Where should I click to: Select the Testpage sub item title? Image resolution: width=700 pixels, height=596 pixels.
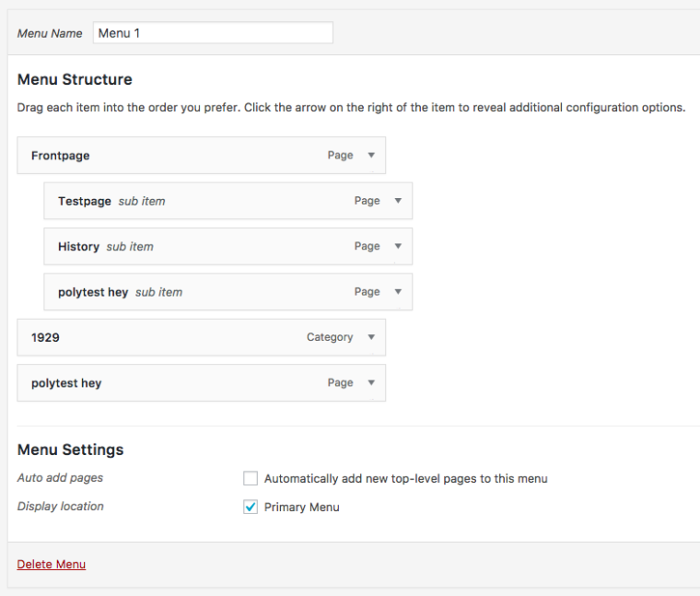click(x=85, y=201)
